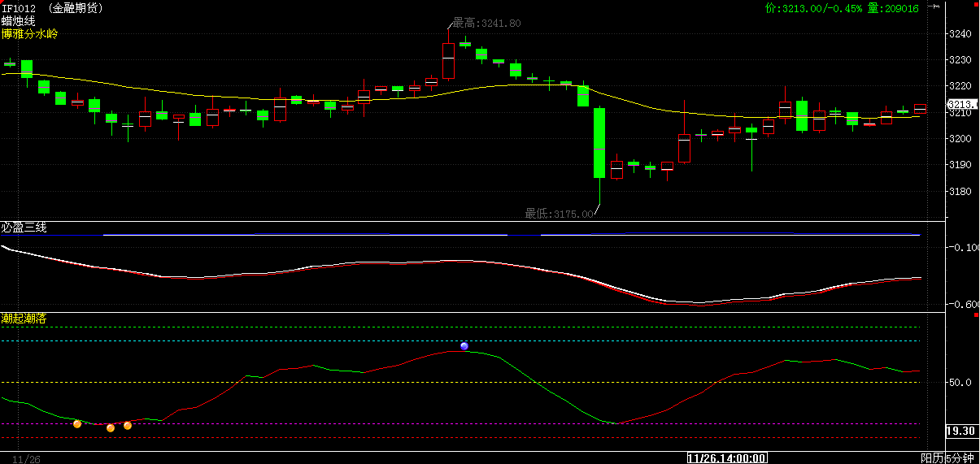Image resolution: width=980 pixels, height=464 pixels.
Task: Click the 必盈三线 indicator panel title
Action: [x=24, y=228]
